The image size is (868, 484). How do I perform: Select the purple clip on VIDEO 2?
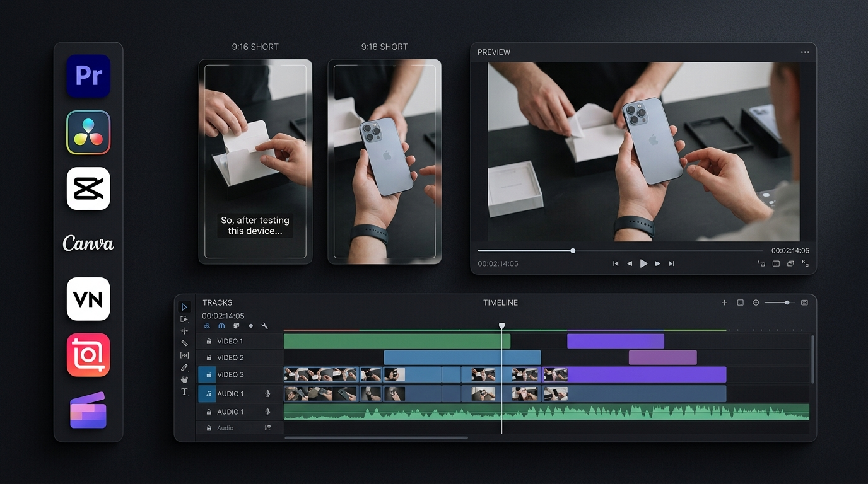pos(663,357)
